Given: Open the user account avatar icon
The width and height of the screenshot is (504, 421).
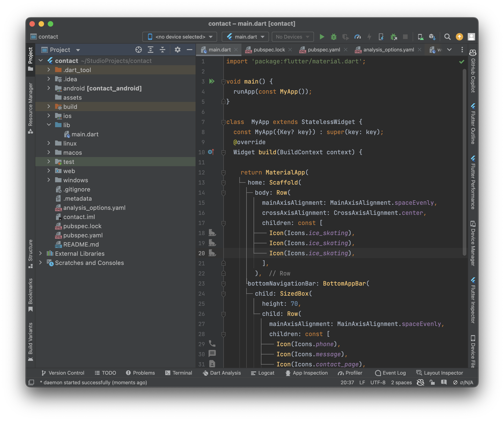Looking at the screenshot, I should tap(471, 37).
